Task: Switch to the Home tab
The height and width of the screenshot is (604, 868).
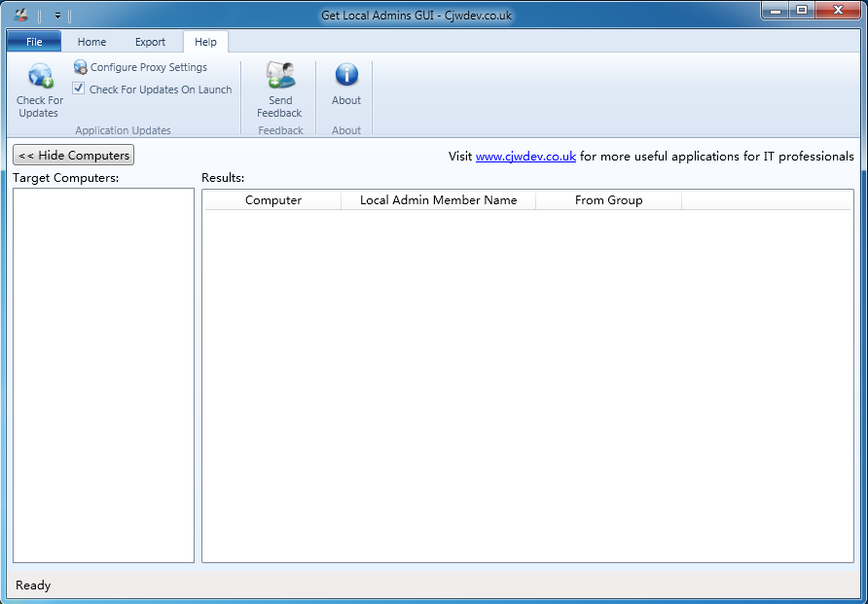Action: pyautogui.click(x=91, y=42)
